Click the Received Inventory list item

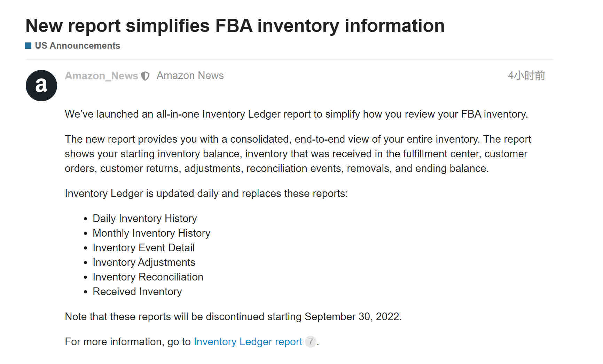pos(137,292)
